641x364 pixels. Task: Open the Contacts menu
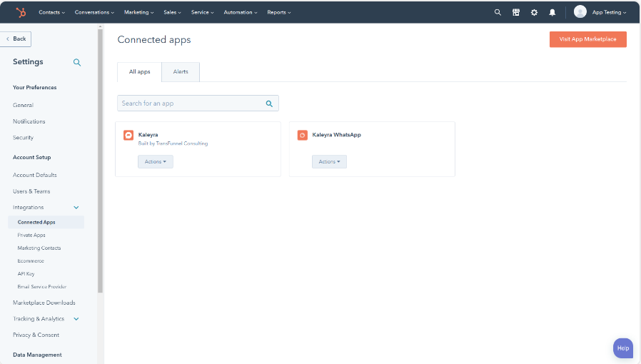[51, 12]
